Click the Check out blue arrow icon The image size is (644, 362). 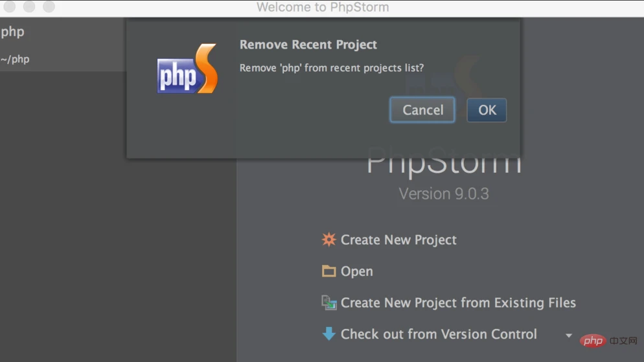328,334
